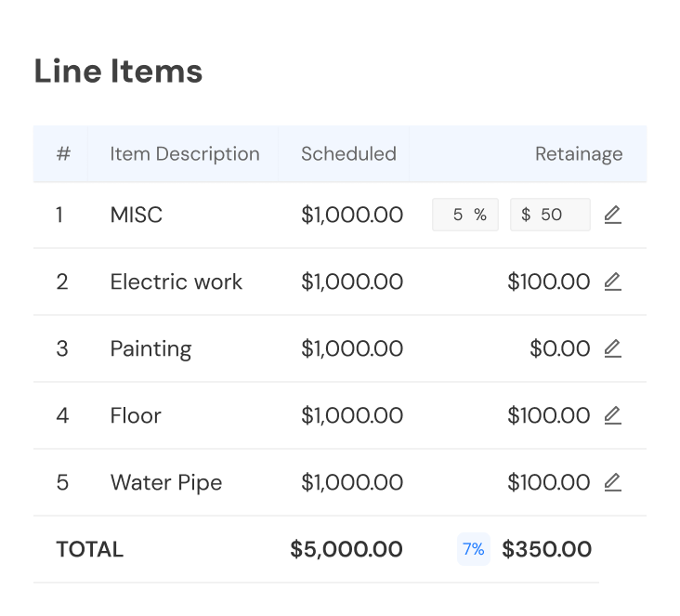Click the $0.00 retainage for Painting
The width and height of the screenshot is (680, 616).
(560, 348)
